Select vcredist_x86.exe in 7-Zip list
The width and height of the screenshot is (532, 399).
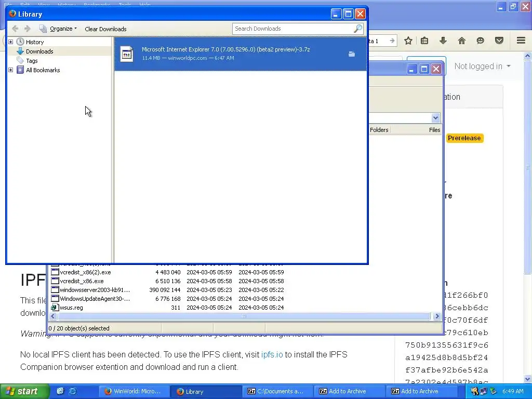(x=82, y=281)
